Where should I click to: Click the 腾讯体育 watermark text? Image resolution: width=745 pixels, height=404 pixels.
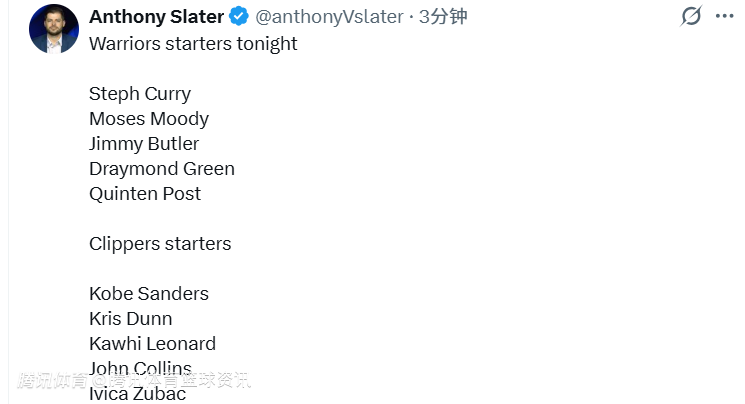50,381
